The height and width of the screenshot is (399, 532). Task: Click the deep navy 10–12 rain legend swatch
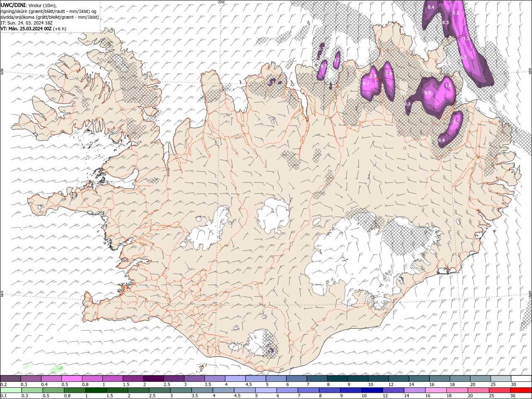372,390
